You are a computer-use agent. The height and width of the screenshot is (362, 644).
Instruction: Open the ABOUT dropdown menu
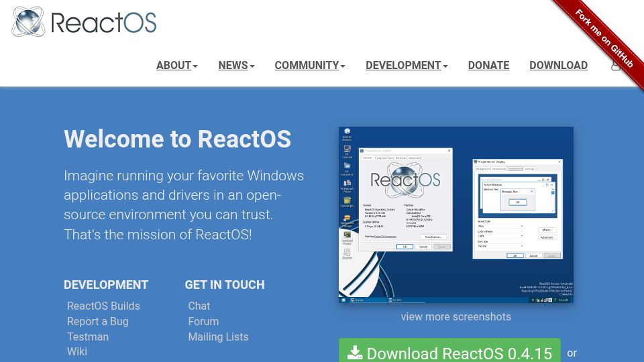177,65
